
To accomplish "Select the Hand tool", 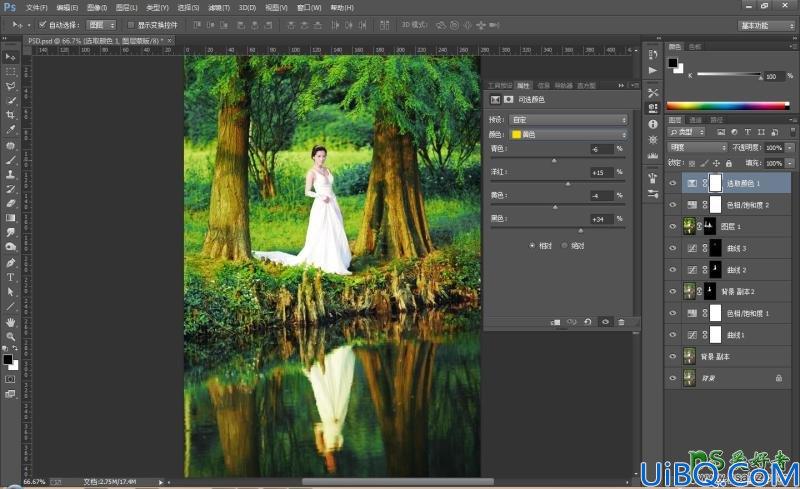I will 10,322.
